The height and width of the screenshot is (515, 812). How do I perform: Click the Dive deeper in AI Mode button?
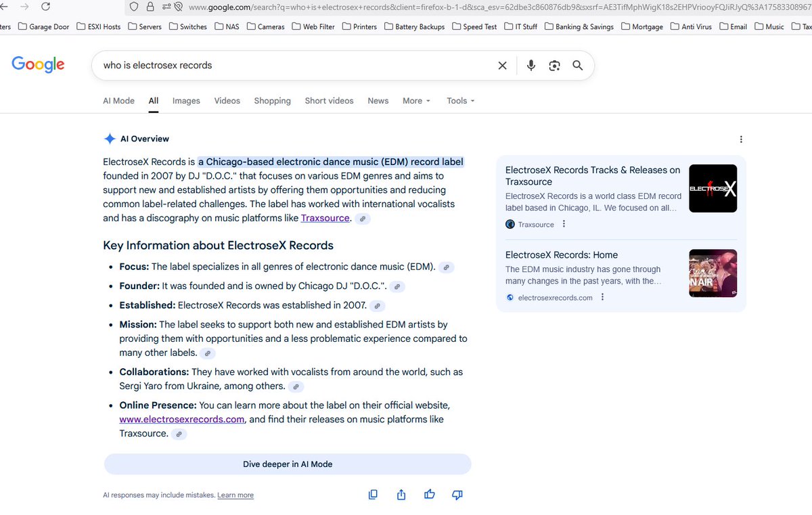point(288,464)
